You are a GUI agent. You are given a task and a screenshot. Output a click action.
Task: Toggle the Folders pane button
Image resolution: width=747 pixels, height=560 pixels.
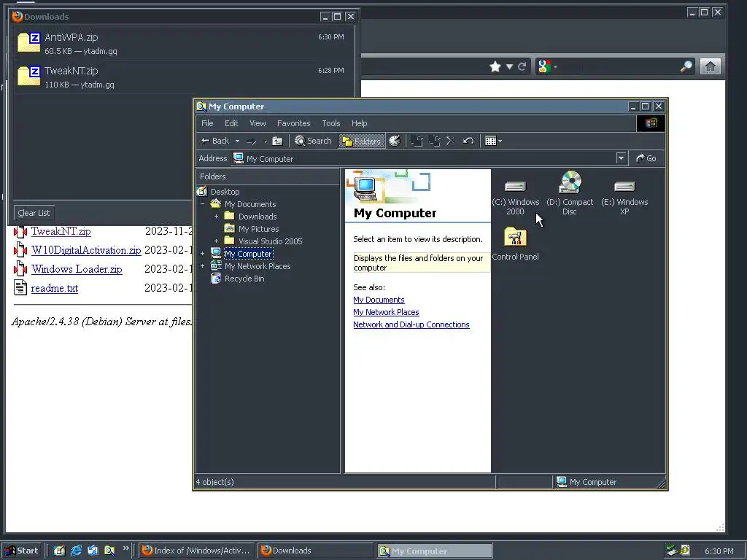[362, 141]
